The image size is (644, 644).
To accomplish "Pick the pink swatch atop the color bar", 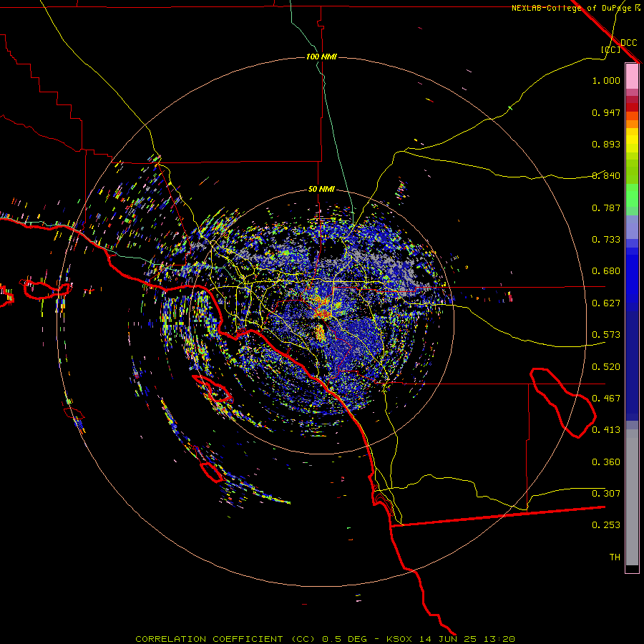I will [x=632, y=77].
